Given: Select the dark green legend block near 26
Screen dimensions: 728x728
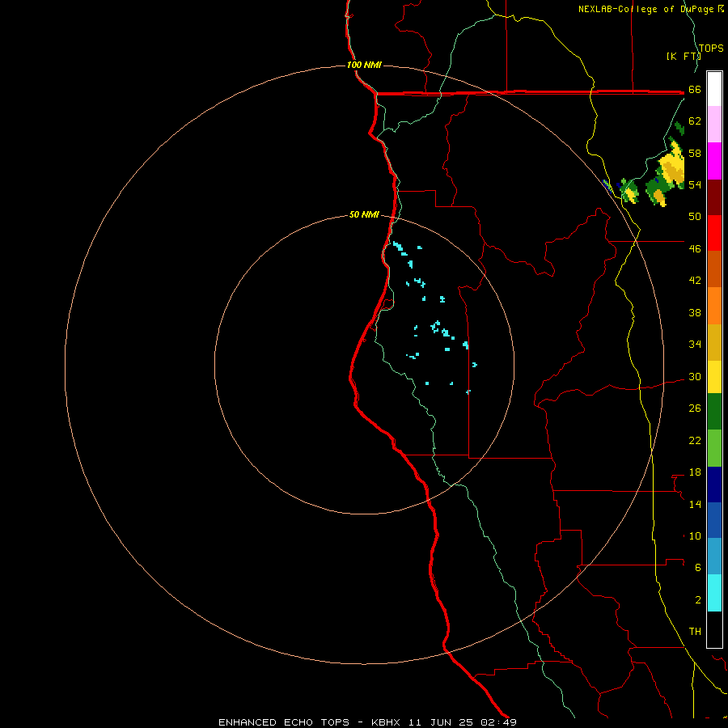Looking at the screenshot, I should coord(714,412).
